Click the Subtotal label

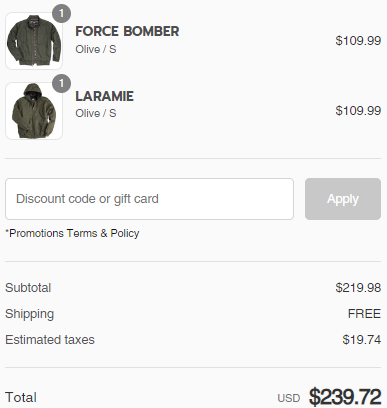click(28, 288)
